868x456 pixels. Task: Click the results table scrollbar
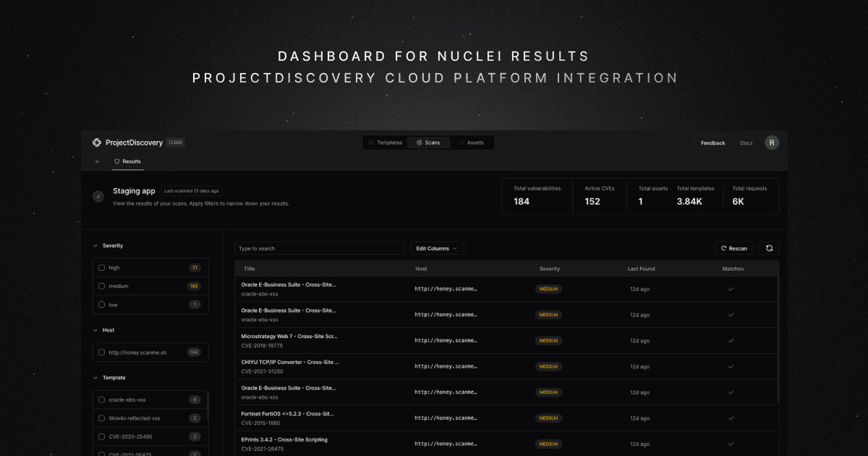[x=778, y=339]
